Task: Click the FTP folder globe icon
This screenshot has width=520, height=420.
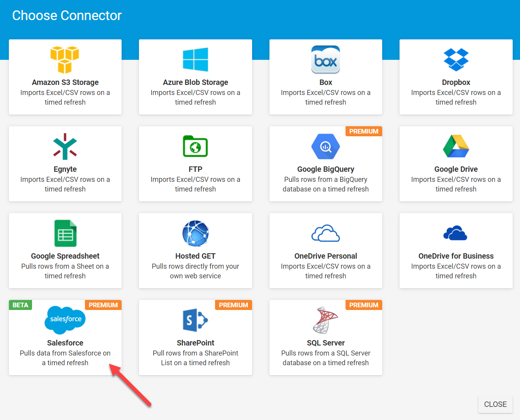Action: (x=195, y=146)
